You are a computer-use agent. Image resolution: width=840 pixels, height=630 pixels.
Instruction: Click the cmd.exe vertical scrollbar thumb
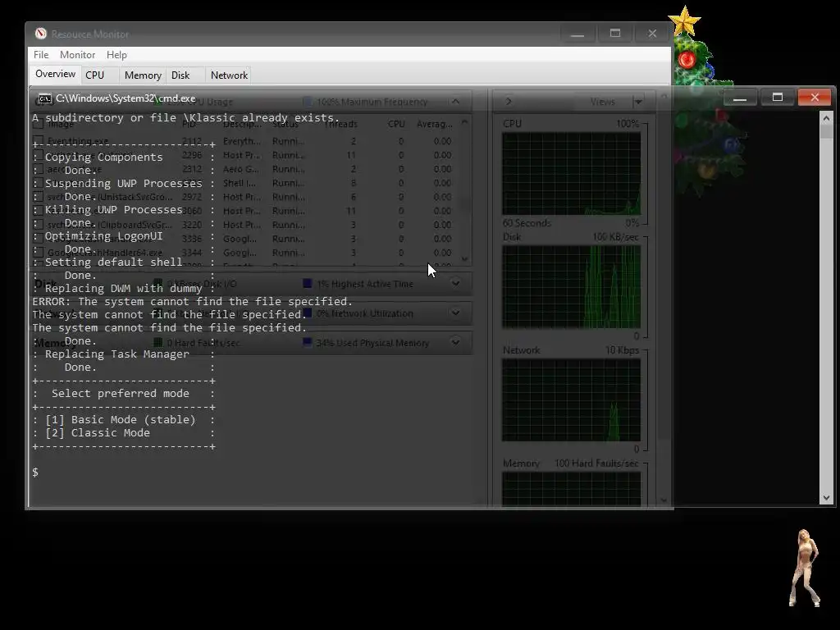826,132
